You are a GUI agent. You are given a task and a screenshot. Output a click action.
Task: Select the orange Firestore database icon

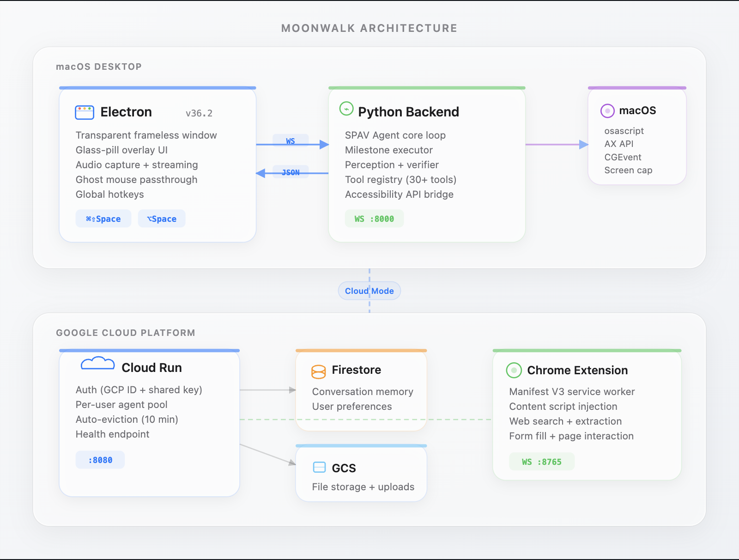[x=319, y=371]
